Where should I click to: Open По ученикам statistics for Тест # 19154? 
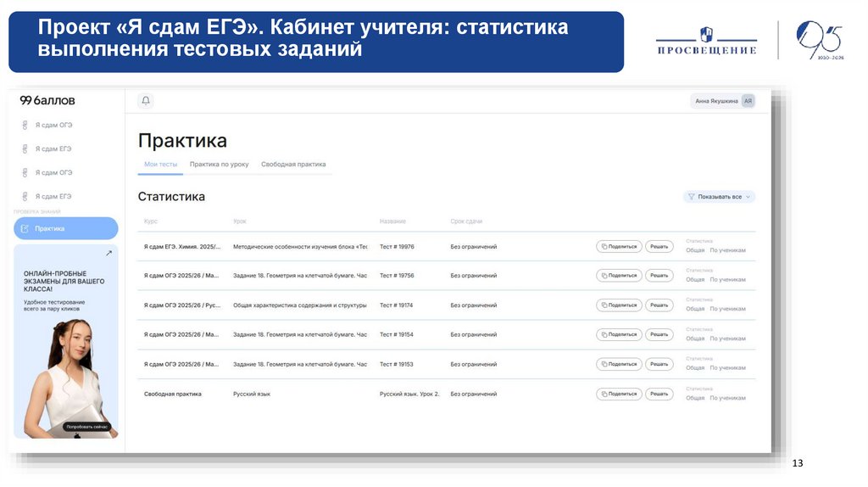coord(727,339)
